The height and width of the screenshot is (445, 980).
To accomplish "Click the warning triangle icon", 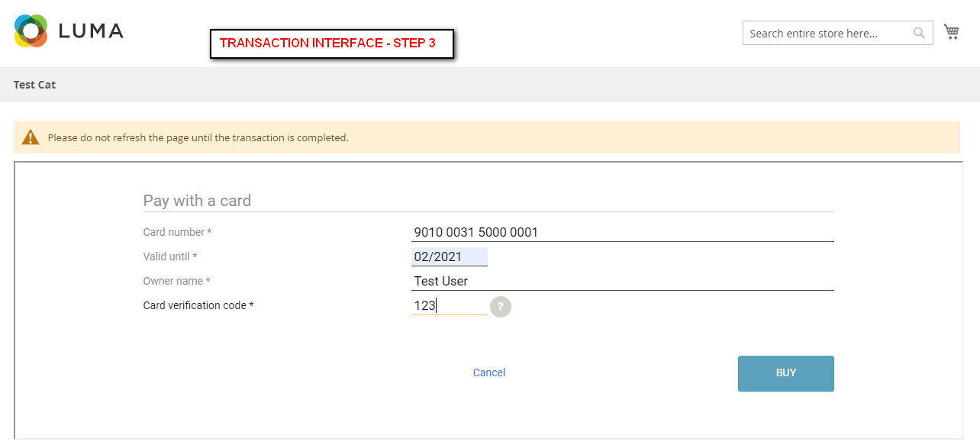I will pyautogui.click(x=31, y=137).
